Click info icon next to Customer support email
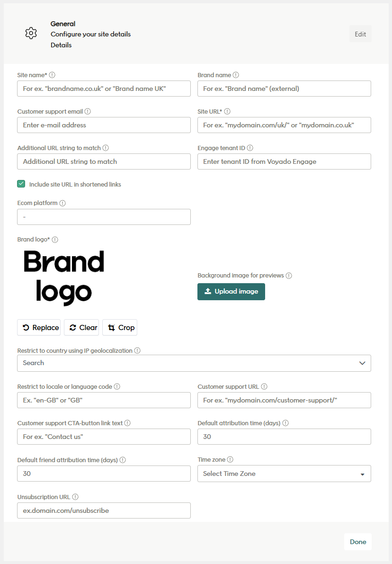 click(88, 112)
